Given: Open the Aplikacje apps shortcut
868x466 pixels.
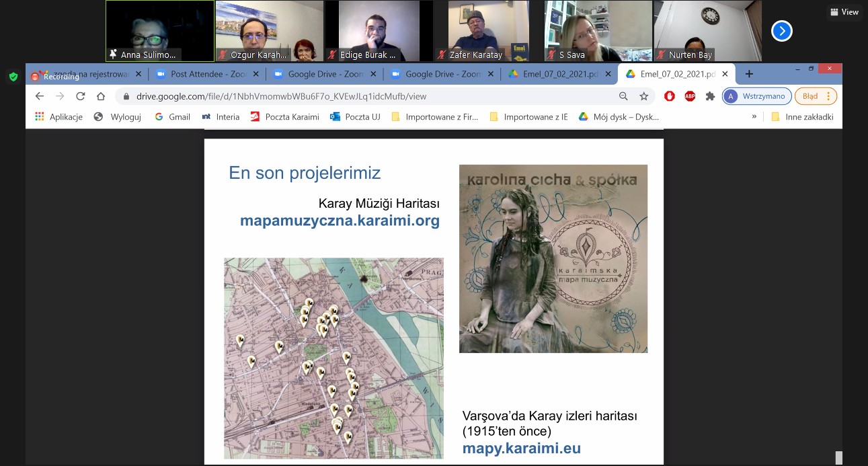Looking at the screenshot, I should (x=58, y=116).
